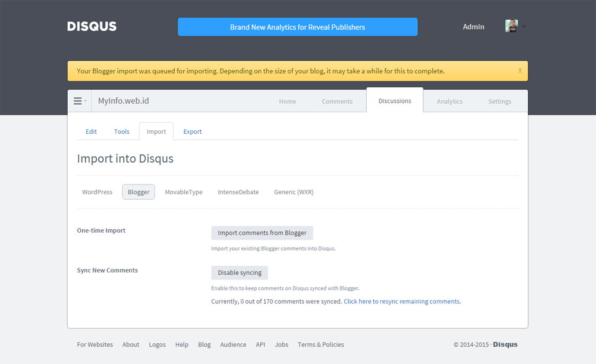
Task: Click Disable syncing button
Action: coord(240,273)
